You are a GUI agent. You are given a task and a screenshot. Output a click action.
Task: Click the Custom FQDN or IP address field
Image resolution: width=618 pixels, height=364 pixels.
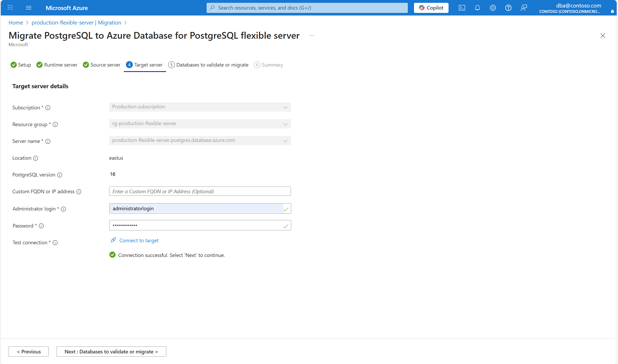coord(200,191)
